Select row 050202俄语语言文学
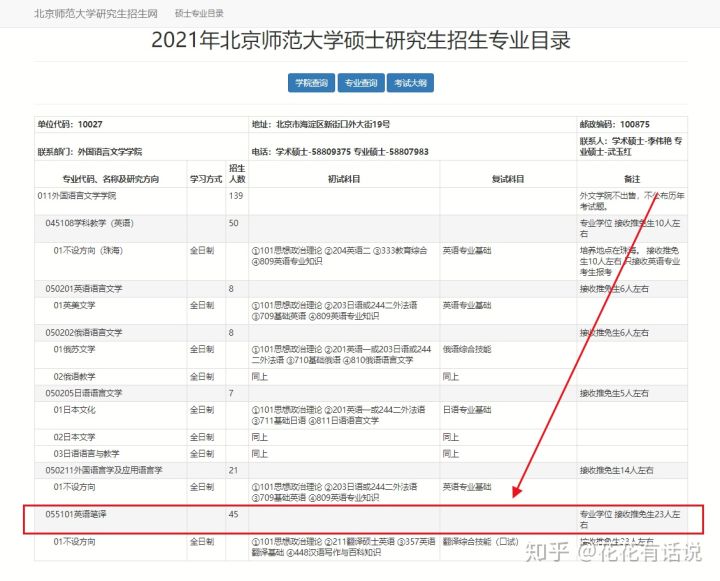 point(361,333)
